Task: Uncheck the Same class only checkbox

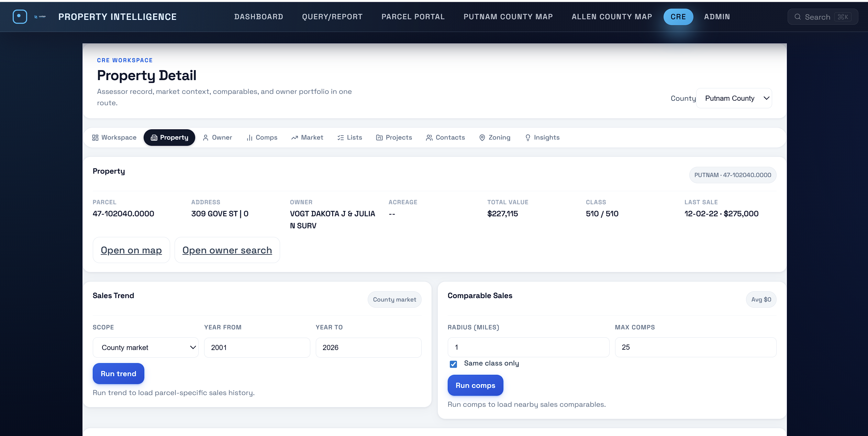Action: (x=453, y=364)
